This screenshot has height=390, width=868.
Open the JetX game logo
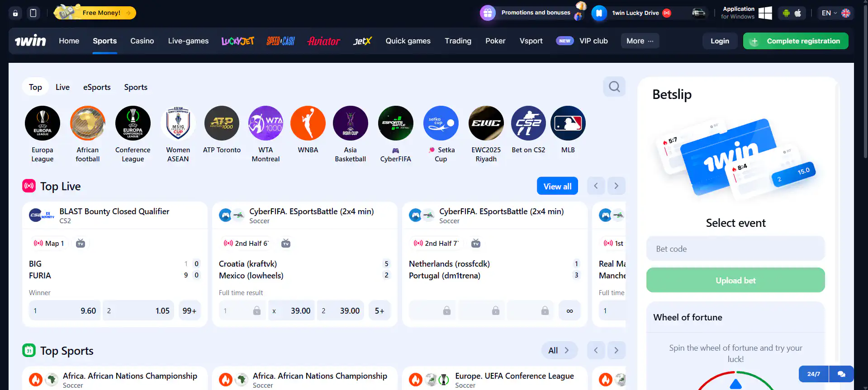pos(362,41)
